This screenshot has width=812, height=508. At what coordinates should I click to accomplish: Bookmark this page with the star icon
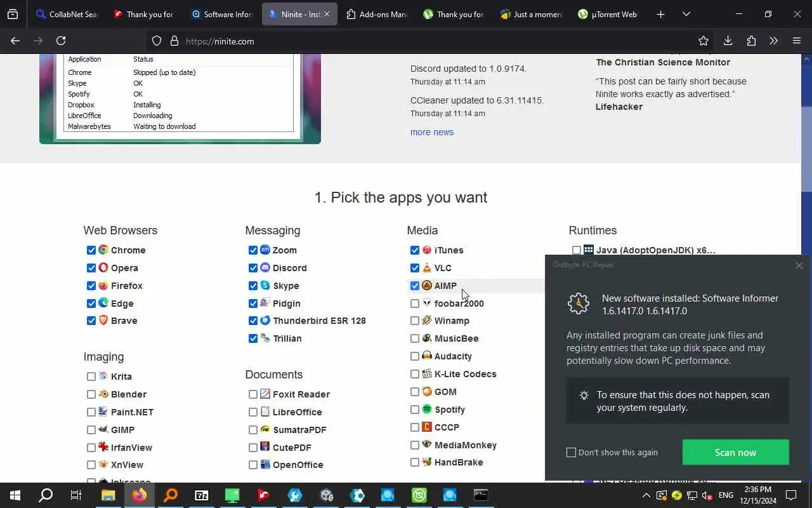point(704,41)
